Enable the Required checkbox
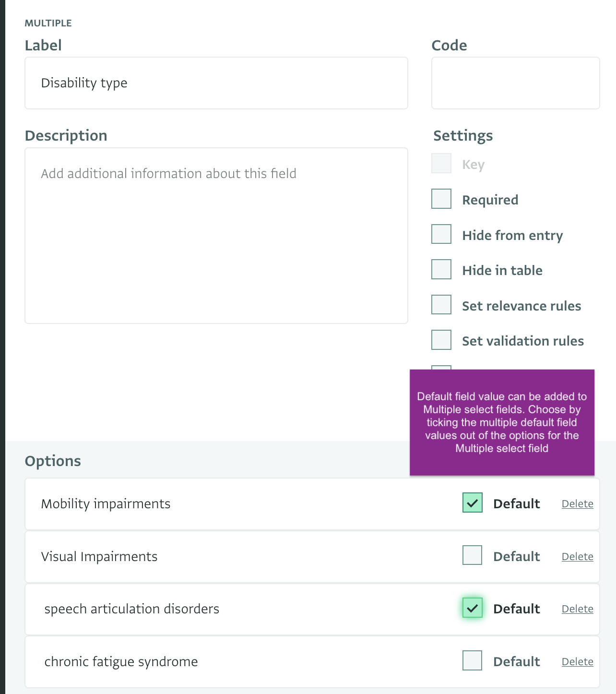The image size is (616, 694). tap(440, 199)
